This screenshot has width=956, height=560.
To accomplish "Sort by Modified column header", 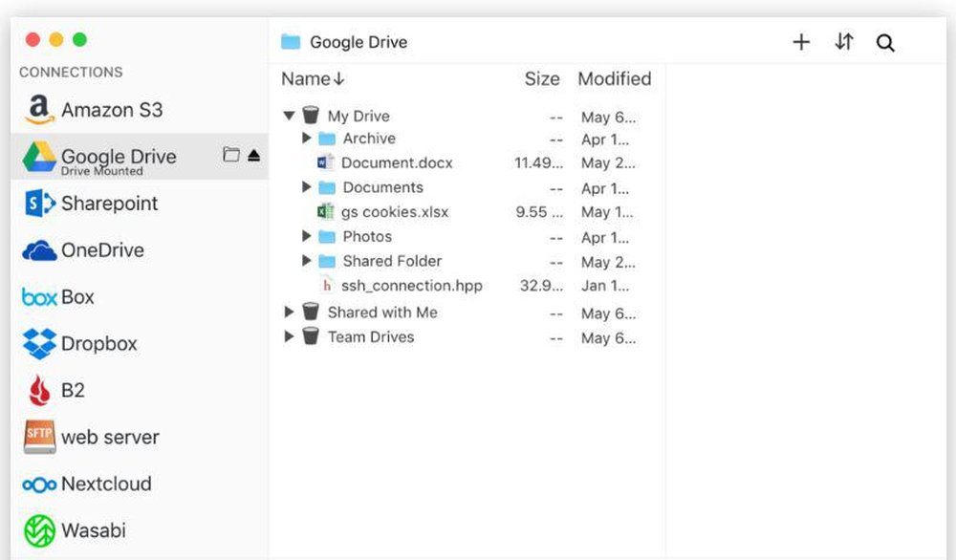I will coord(614,79).
